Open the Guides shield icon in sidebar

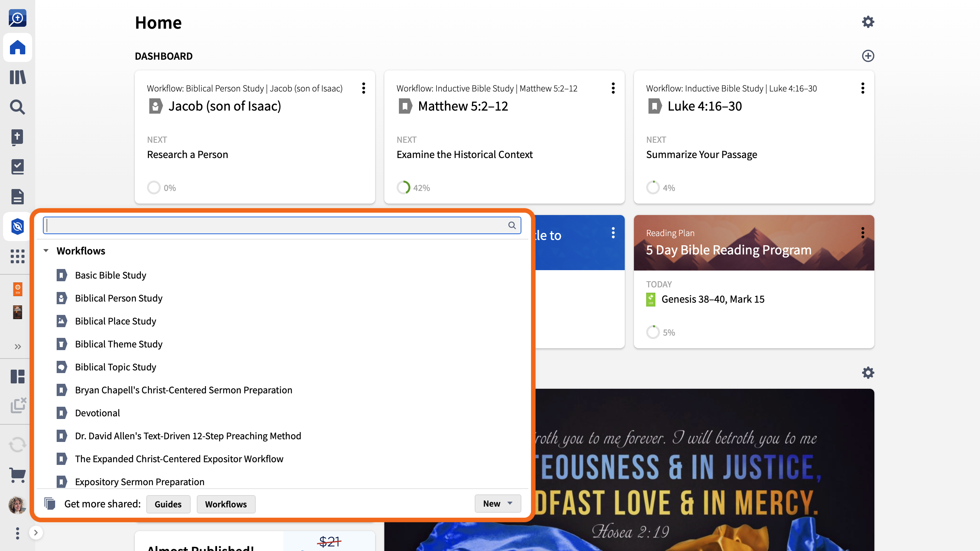[18, 227]
